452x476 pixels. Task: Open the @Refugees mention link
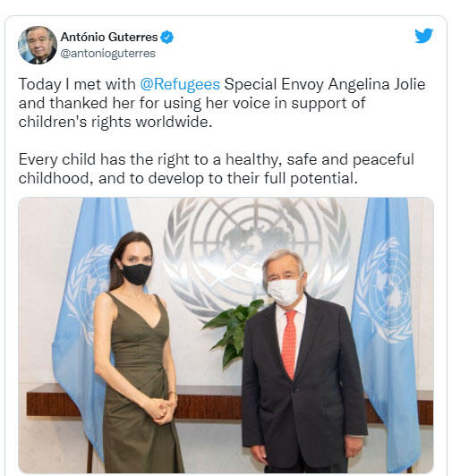click(x=180, y=84)
